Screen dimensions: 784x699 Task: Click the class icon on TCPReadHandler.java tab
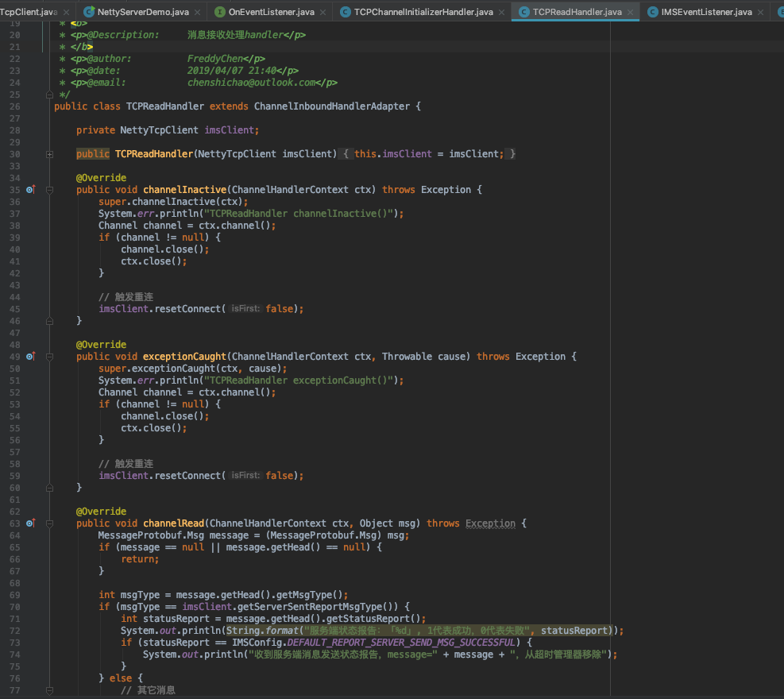coord(523,12)
